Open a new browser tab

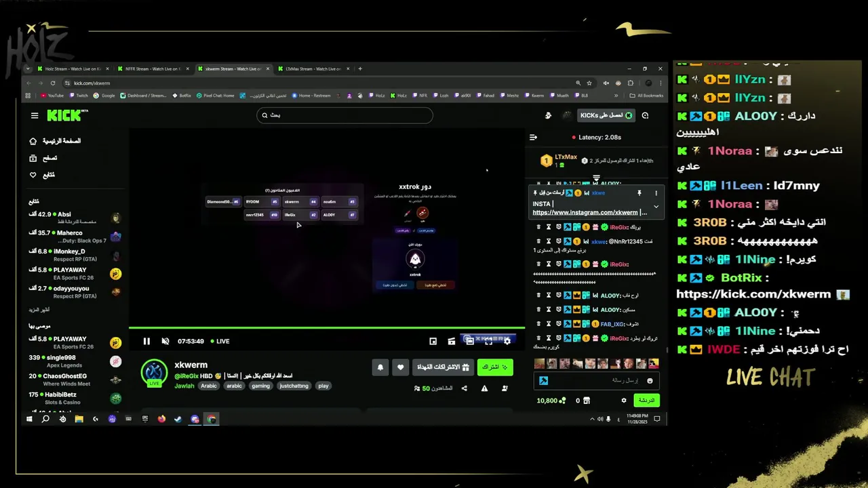[360, 68]
